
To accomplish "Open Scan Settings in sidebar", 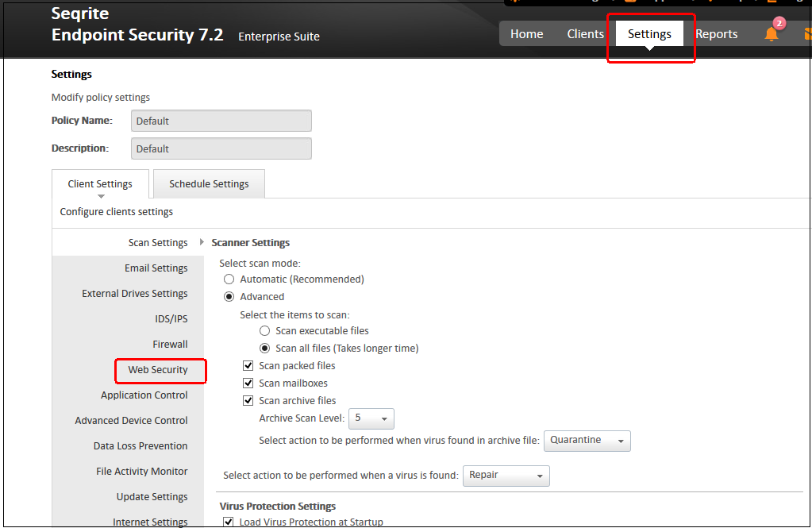I will tap(158, 242).
